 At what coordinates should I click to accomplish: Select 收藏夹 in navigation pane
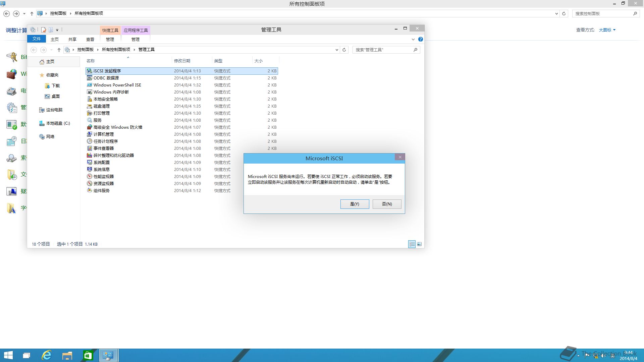49,75
